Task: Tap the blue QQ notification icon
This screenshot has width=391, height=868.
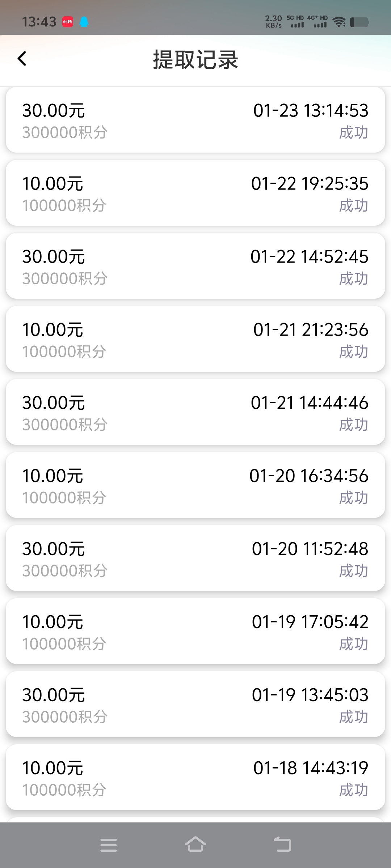Action: (x=84, y=22)
